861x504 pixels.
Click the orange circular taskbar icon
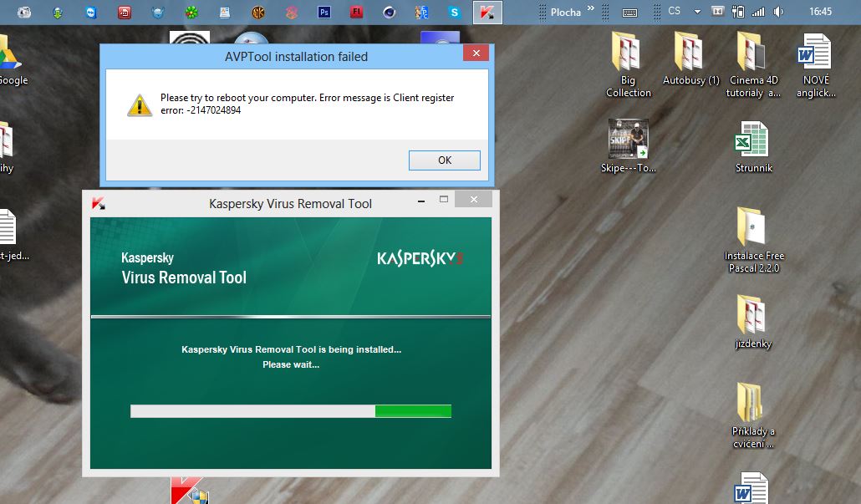(258, 12)
